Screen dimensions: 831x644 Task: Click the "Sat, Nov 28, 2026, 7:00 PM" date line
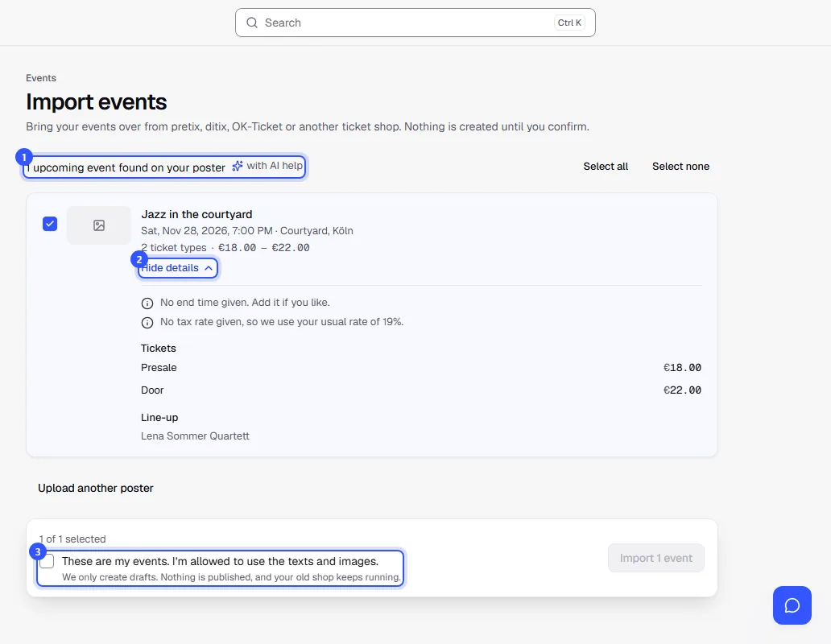point(247,231)
